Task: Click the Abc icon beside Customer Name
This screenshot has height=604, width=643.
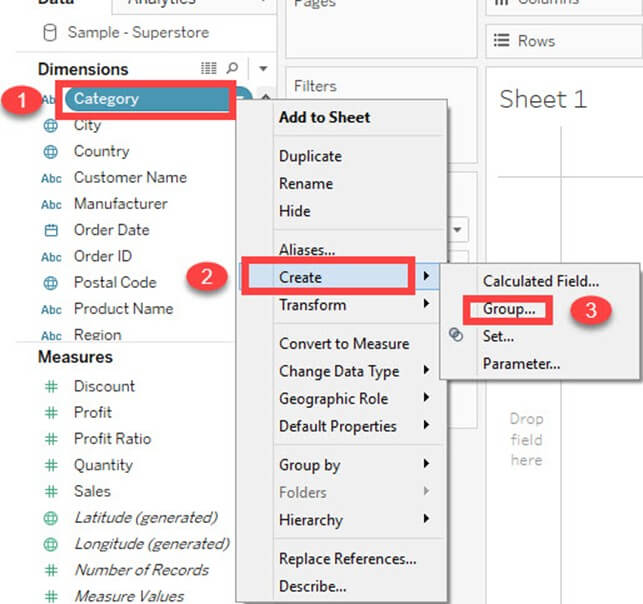Action: coord(50,178)
